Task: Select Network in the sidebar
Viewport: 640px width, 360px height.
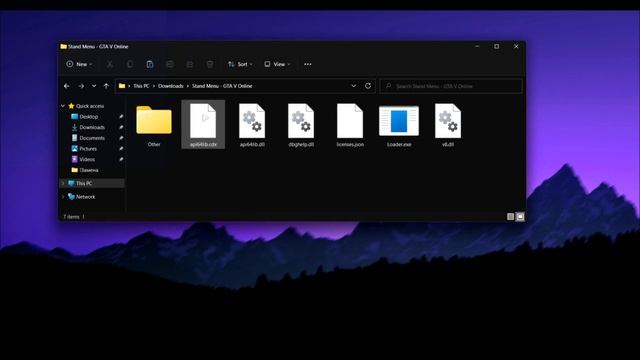Action: point(85,197)
